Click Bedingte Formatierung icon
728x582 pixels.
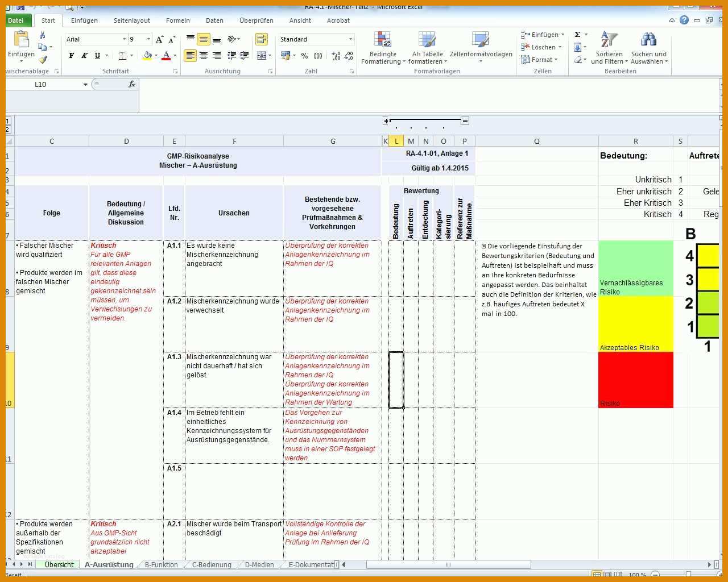tap(383, 40)
